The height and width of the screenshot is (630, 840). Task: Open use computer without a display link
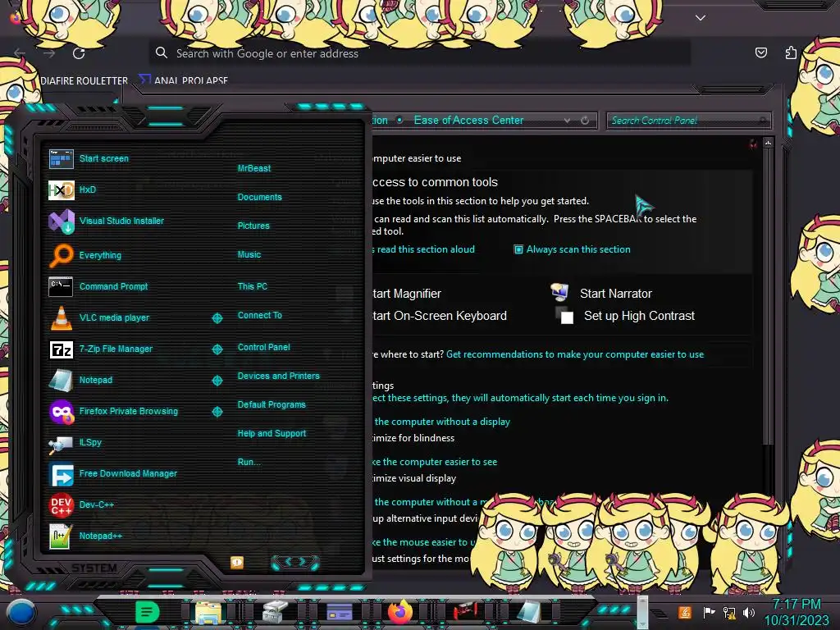[x=441, y=422]
